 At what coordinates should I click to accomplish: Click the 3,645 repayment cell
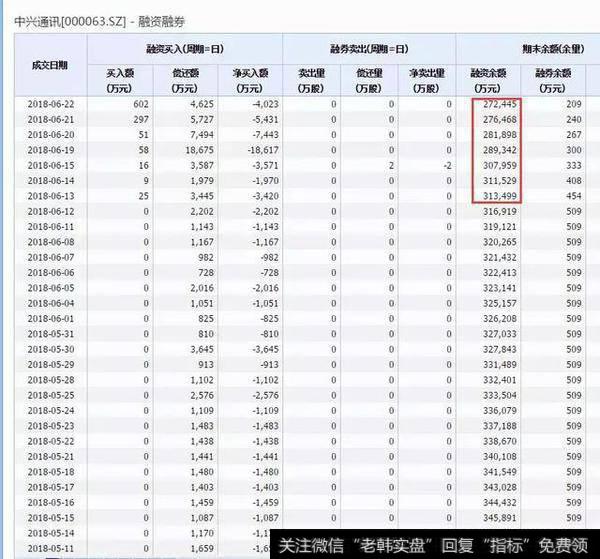click(x=202, y=349)
